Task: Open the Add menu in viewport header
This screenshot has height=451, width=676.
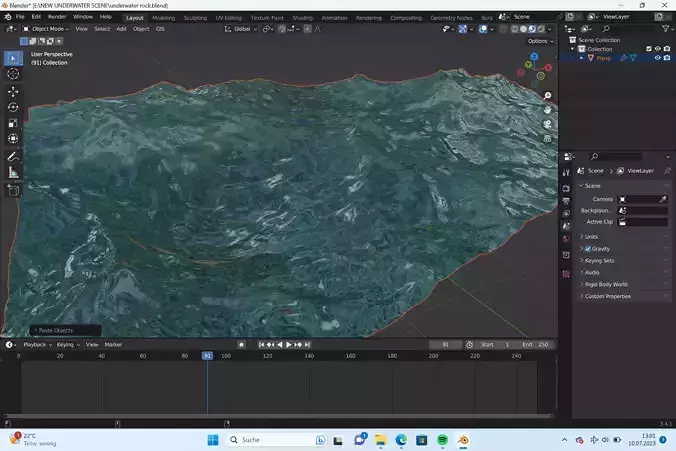Action: point(122,29)
